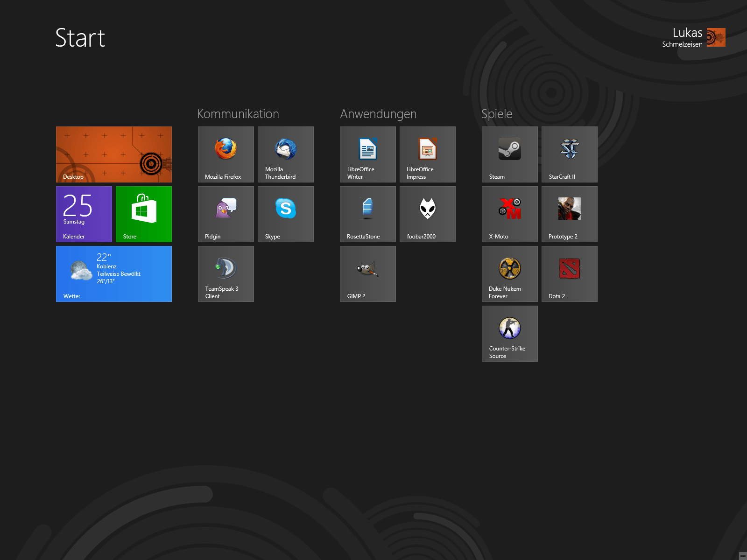
Task: Start the X-Moto game
Action: point(509,214)
